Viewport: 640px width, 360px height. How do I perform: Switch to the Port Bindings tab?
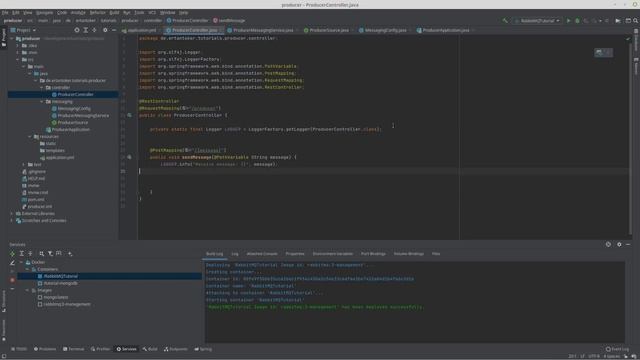(x=373, y=254)
